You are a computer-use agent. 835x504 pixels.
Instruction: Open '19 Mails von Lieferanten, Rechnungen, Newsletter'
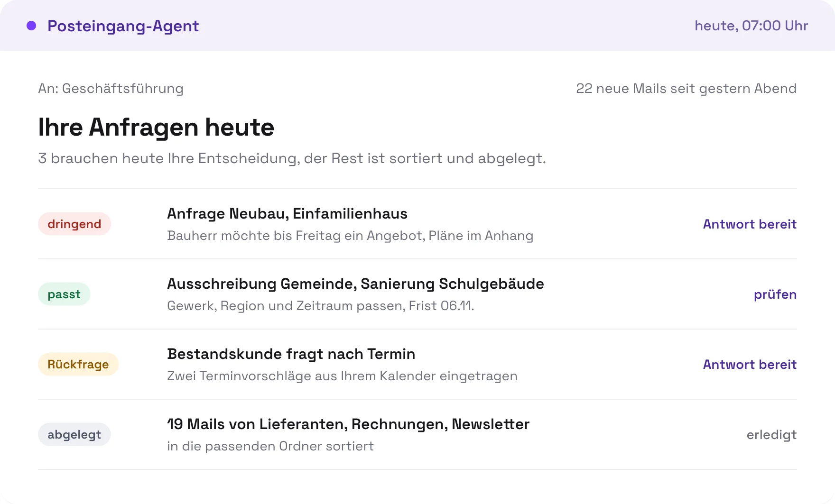point(348,424)
